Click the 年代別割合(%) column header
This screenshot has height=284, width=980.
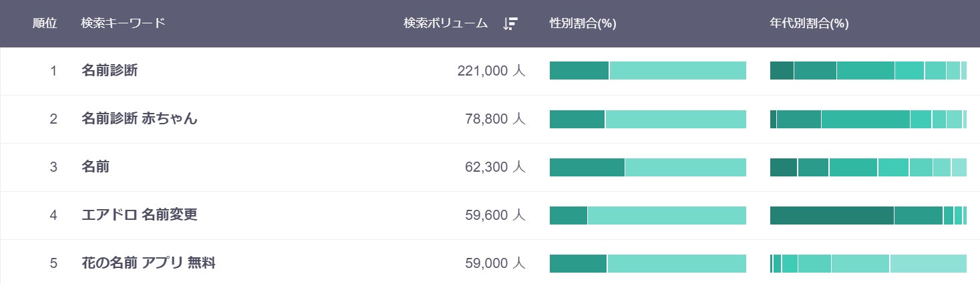(809, 23)
